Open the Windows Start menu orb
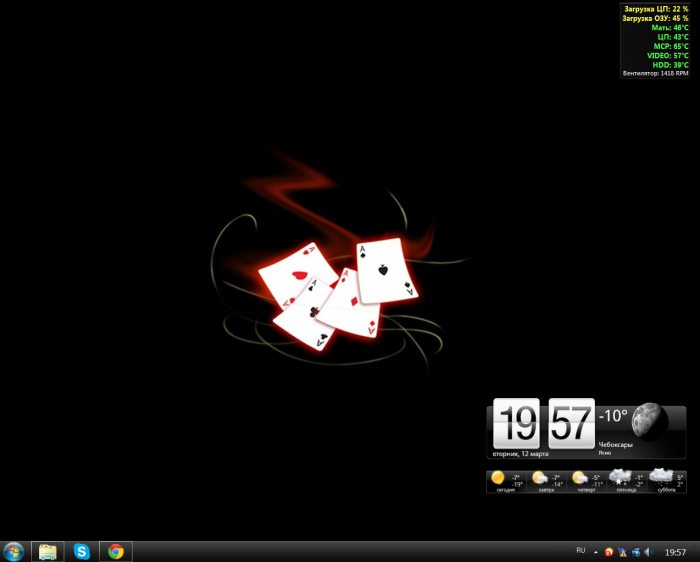Viewport: 700px width, 562px height. pyautogui.click(x=13, y=552)
